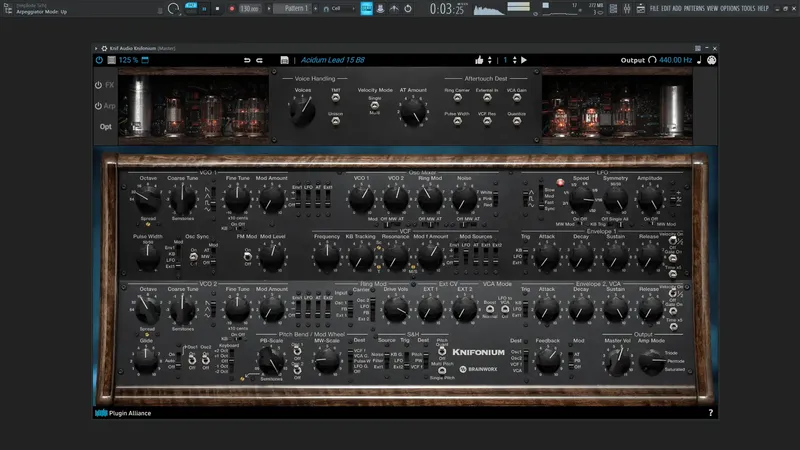Click the play arrow next to preset number
Screen dimensions: 800x450
pyautogui.click(x=523, y=60)
